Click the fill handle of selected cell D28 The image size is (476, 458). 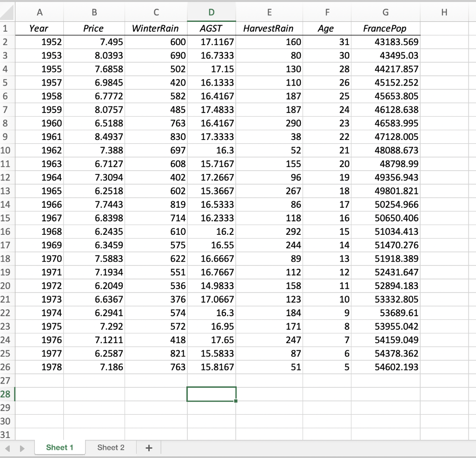point(236,400)
